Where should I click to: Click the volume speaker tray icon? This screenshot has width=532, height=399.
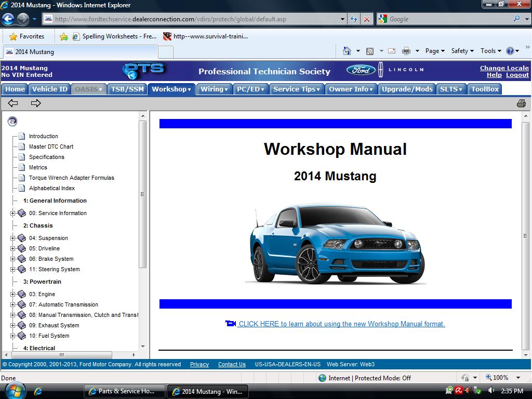491,391
